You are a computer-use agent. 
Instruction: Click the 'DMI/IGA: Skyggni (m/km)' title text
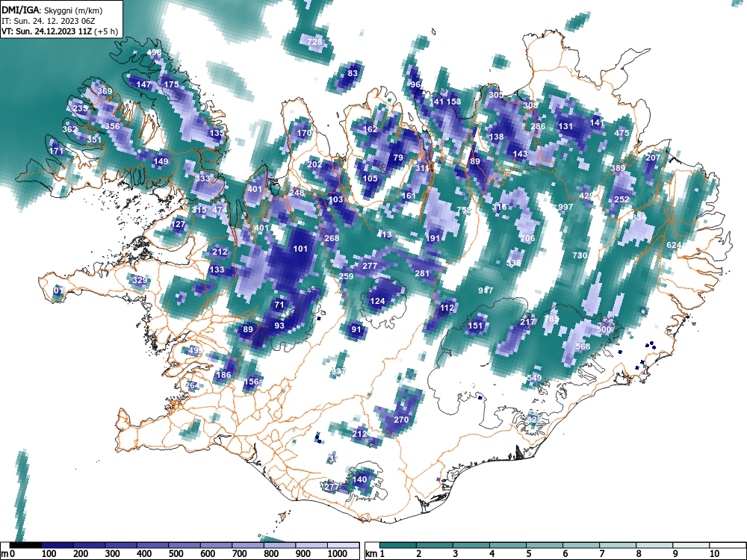pyautogui.click(x=52, y=10)
